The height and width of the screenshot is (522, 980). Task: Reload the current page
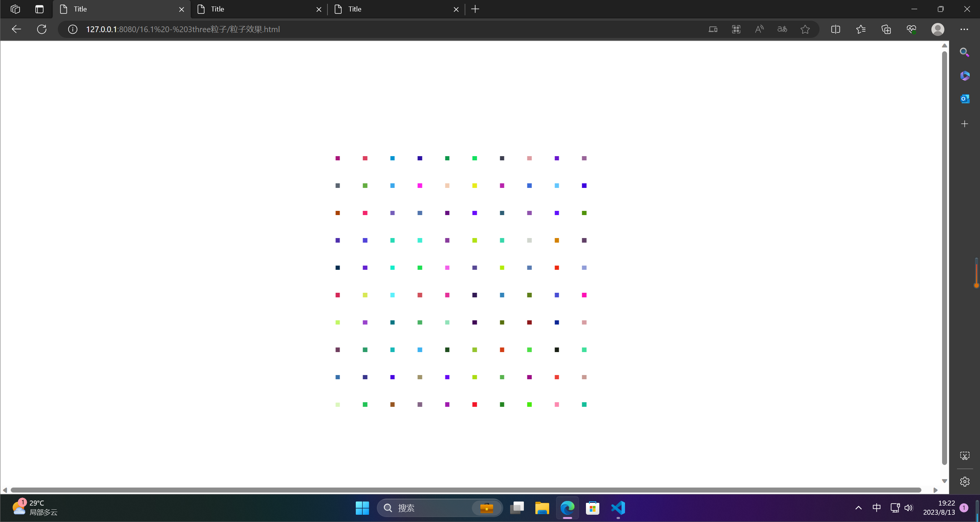[x=42, y=29]
